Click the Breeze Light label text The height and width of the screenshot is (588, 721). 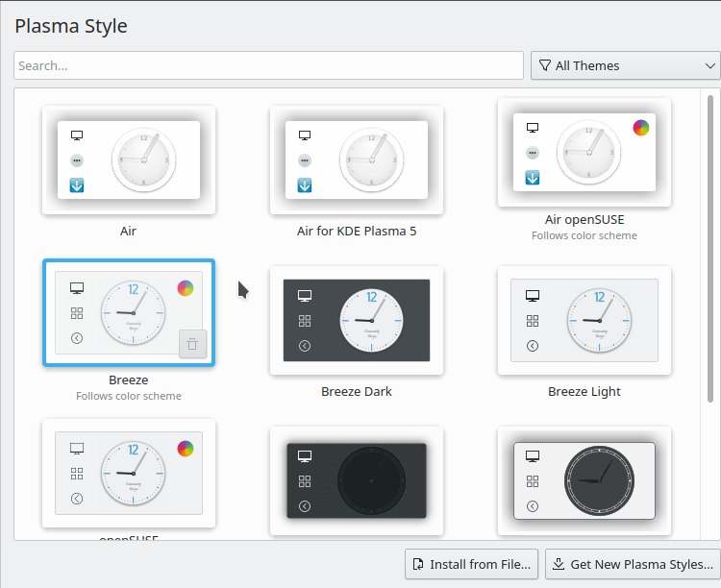click(584, 392)
